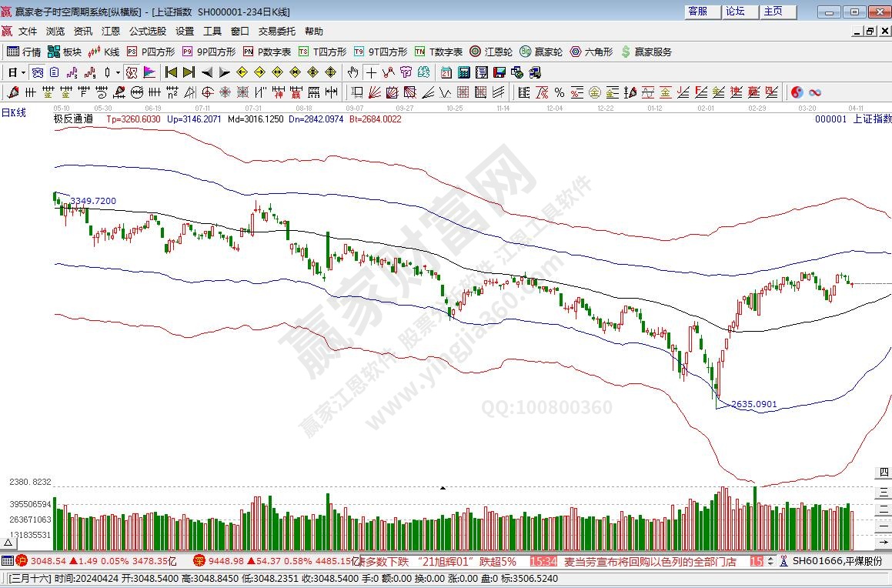Open the 交易委托 menu
892x588 pixels.
pos(276,31)
